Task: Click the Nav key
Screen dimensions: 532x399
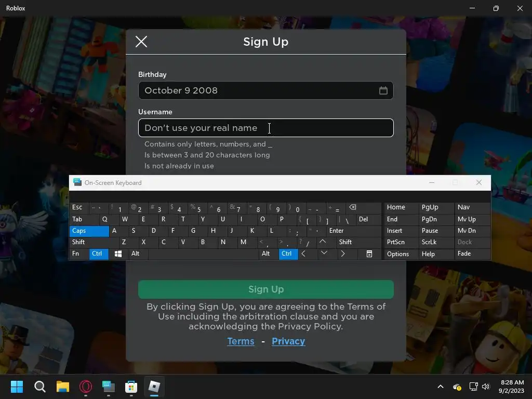Action: click(472, 208)
